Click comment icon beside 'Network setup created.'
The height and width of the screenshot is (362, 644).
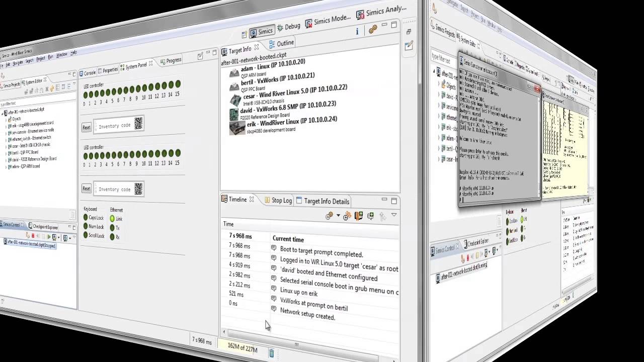[x=274, y=308]
